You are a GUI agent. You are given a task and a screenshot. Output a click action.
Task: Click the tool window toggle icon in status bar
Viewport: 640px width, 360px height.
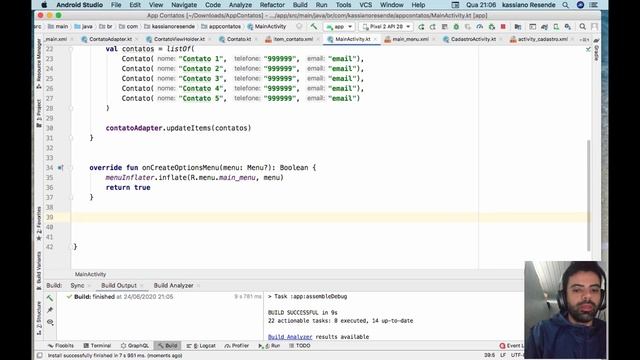tap(40, 356)
